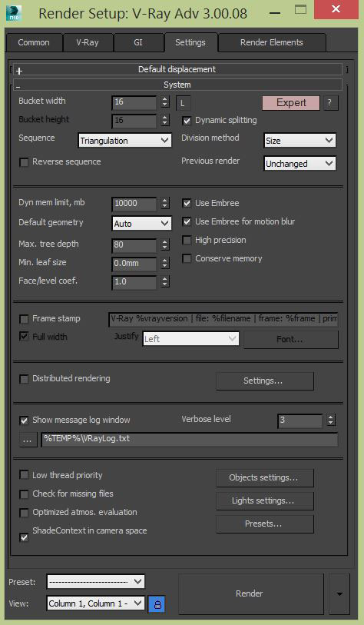The height and width of the screenshot is (625, 364).
Task: Close the Render Setup window
Action: pos(336,9)
